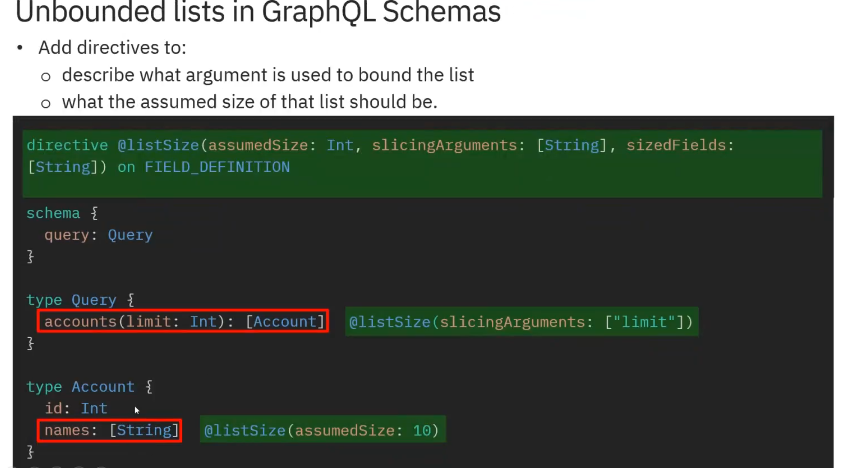Viewport: 842px width, 468px height.
Task: Click the title "Unbounded lists in GraphQL Schemas"
Action: click(x=258, y=12)
